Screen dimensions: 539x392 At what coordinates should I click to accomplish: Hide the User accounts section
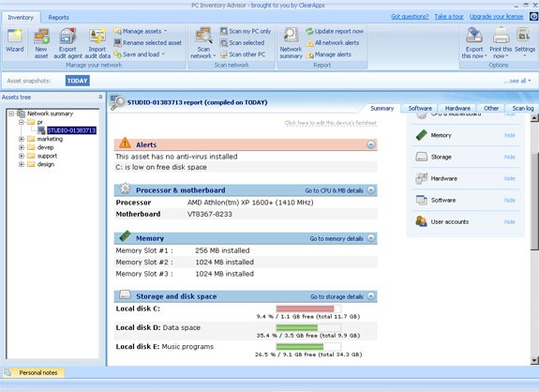509,222
